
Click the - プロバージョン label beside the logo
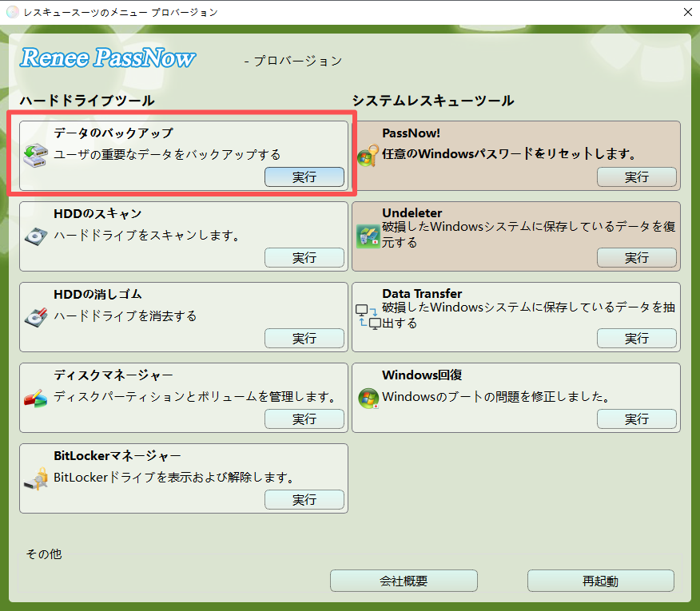293,61
